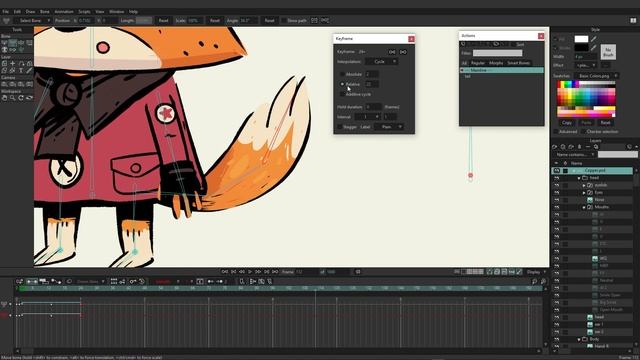
Task: Select the Zoom Workspace magnifier tool
Action: [13, 98]
